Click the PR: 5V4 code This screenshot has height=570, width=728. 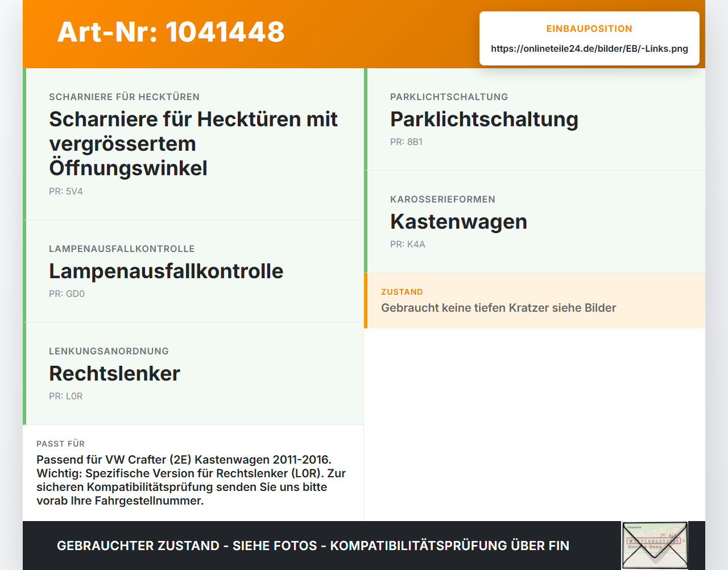[66, 192]
